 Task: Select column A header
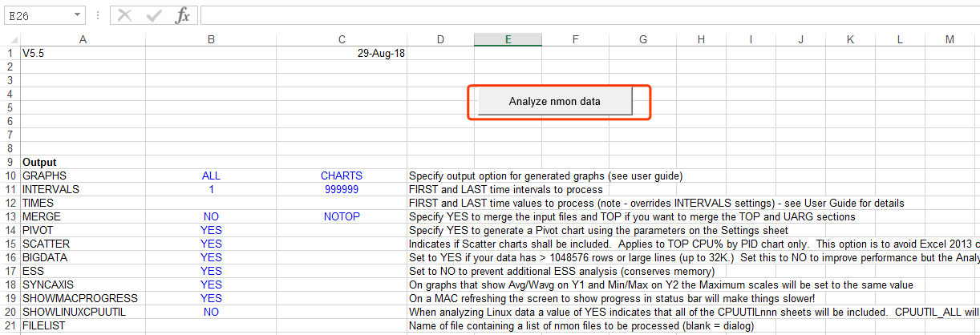83,39
